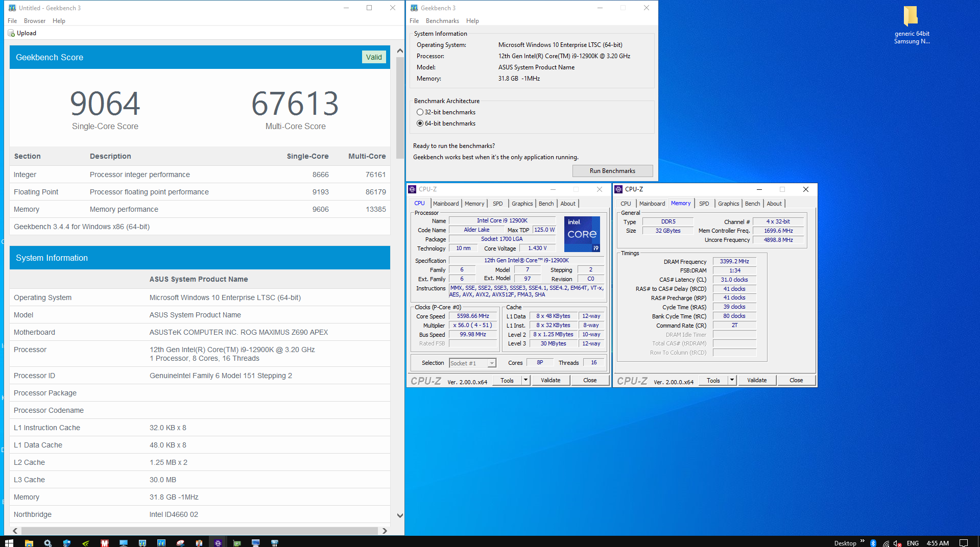Open the File menu in the Untitled Geekbench window
Image resolution: width=980 pixels, height=547 pixels.
click(12, 21)
